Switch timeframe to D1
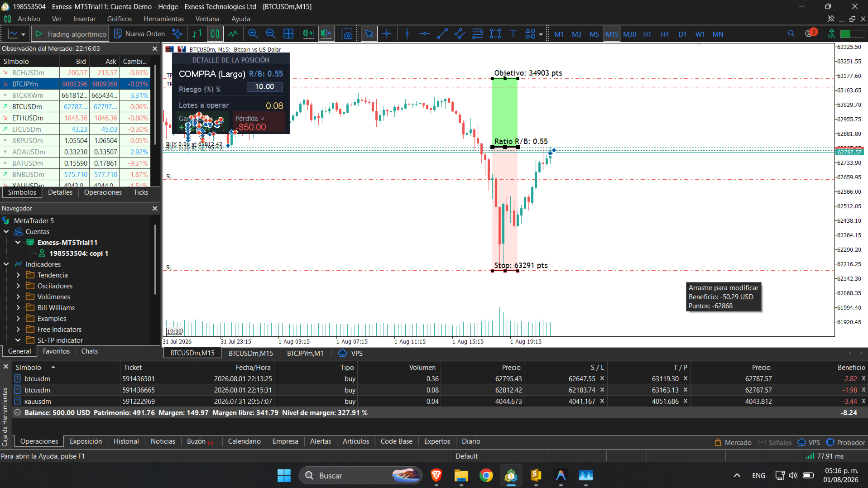The height and width of the screenshot is (488, 868). [682, 34]
